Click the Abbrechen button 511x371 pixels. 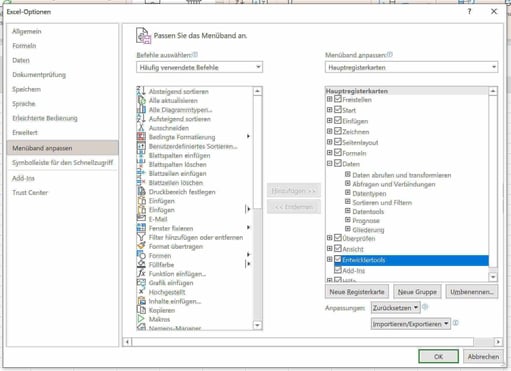pyautogui.click(x=483, y=356)
